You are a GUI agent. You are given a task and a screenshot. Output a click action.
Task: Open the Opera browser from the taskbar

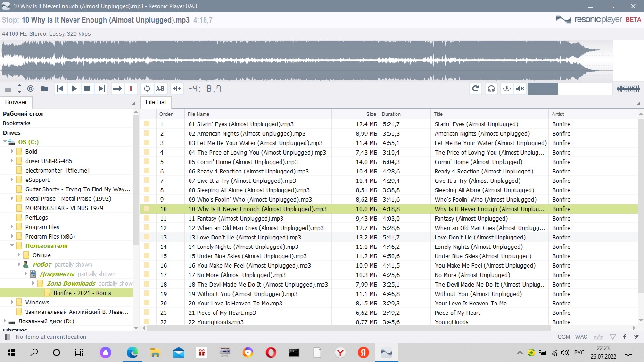tap(271, 352)
